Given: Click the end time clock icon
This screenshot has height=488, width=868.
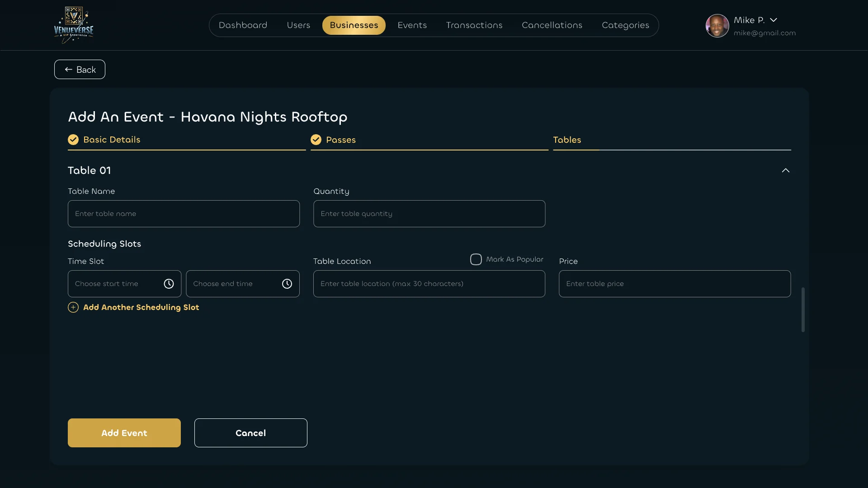Looking at the screenshot, I should click(x=287, y=284).
